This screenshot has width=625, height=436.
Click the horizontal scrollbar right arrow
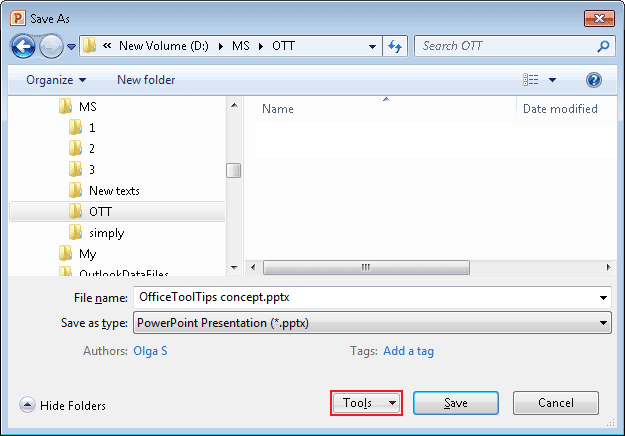click(608, 267)
